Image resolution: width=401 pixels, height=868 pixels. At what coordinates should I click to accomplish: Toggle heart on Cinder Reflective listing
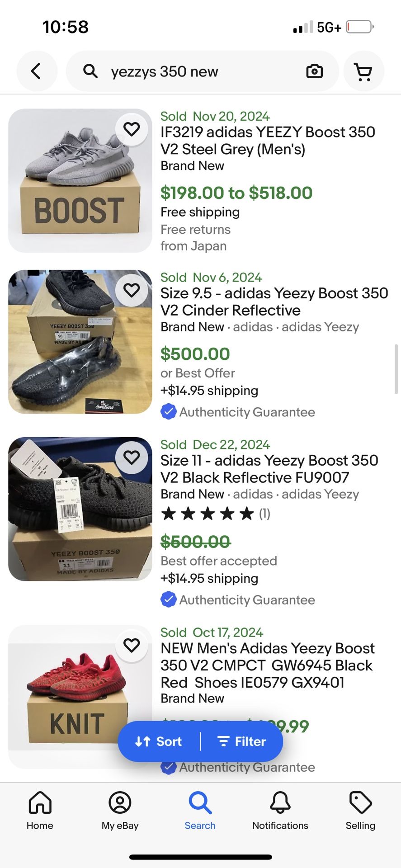pos(132,290)
